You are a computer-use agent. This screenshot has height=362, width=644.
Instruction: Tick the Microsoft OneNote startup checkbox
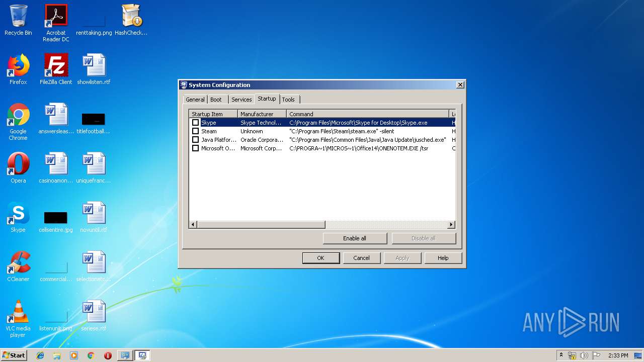195,148
